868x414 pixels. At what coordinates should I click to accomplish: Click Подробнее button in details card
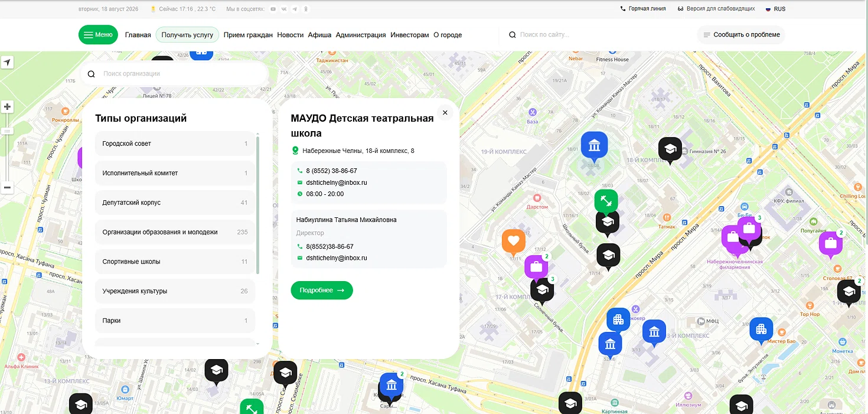click(322, 290)
